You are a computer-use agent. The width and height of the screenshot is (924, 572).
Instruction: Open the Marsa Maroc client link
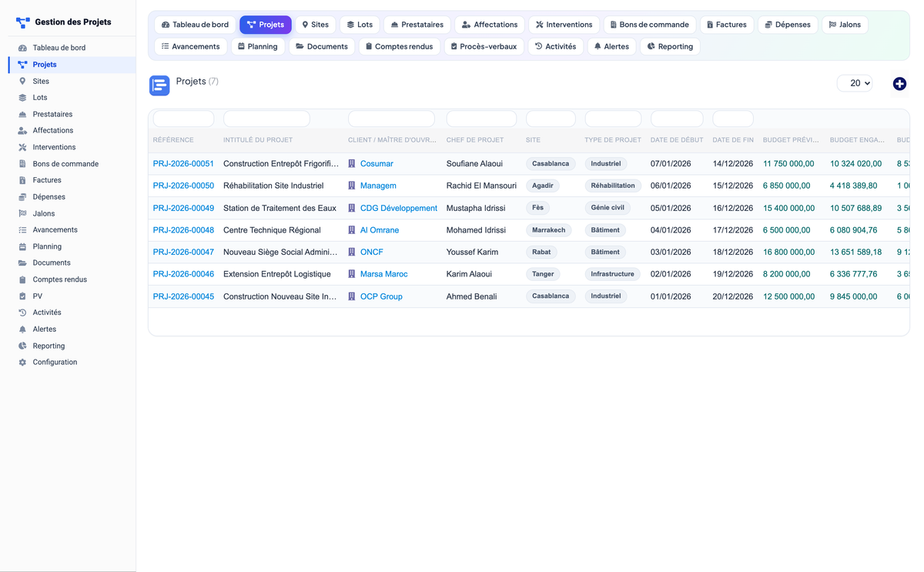[384, 274]
